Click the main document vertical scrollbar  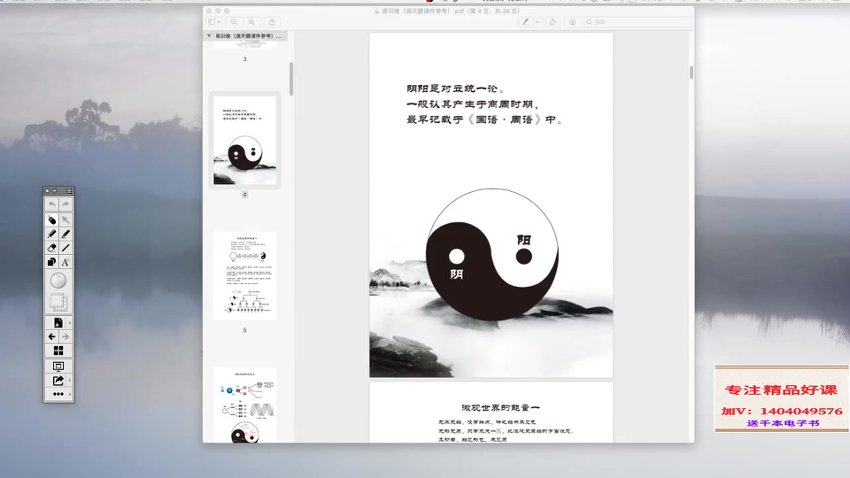coord(691,73)
